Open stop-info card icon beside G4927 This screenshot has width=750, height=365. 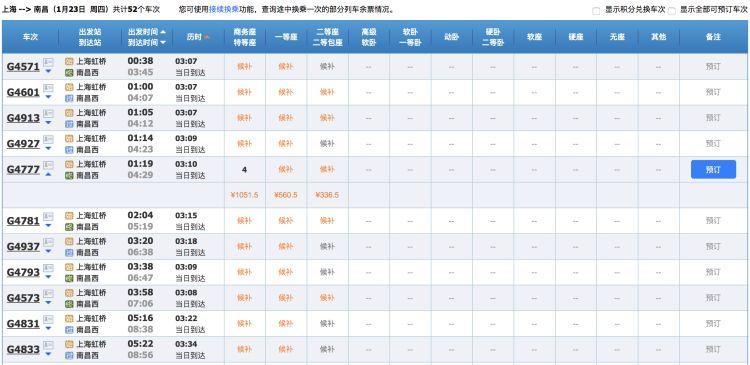pos(48,139)
